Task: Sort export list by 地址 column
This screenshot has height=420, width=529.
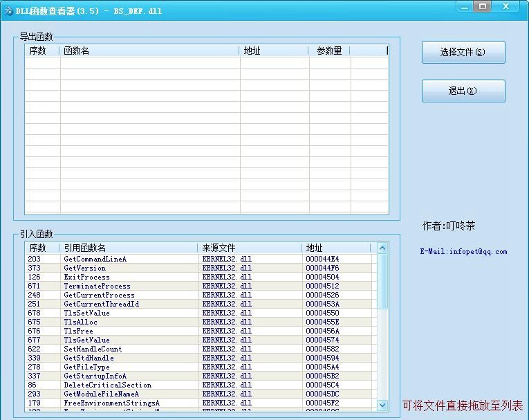Action: [274, 51]
